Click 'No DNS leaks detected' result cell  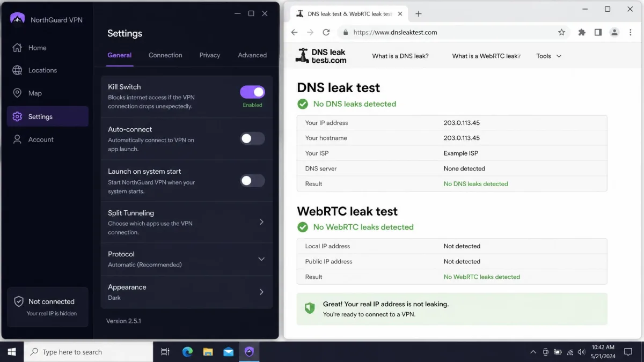pyautogui.click(x=475, y=184)
